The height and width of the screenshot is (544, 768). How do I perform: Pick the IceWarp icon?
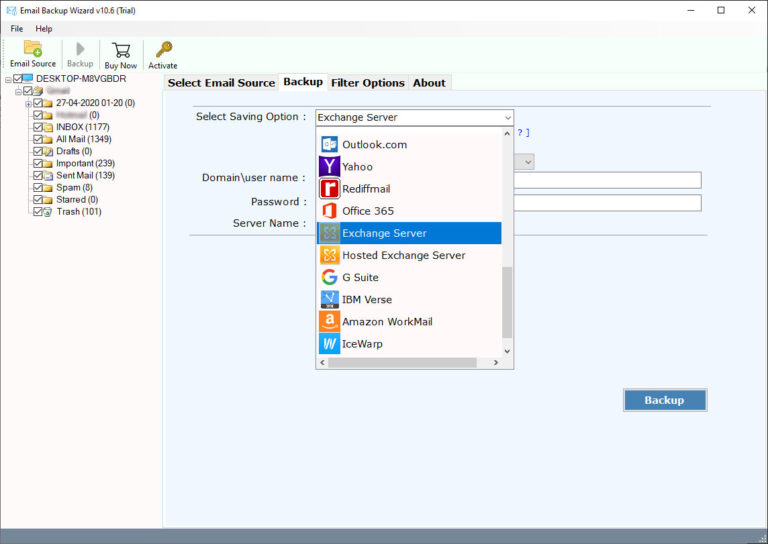(329, 343)
